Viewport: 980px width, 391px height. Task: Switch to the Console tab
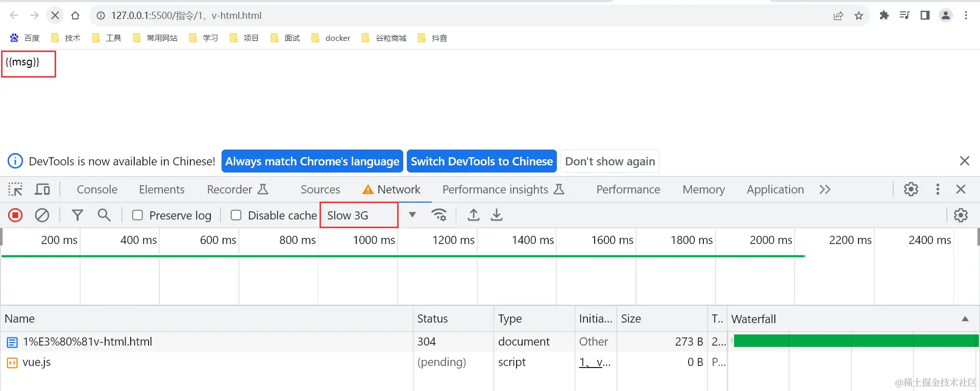click(x=97, y=189)
